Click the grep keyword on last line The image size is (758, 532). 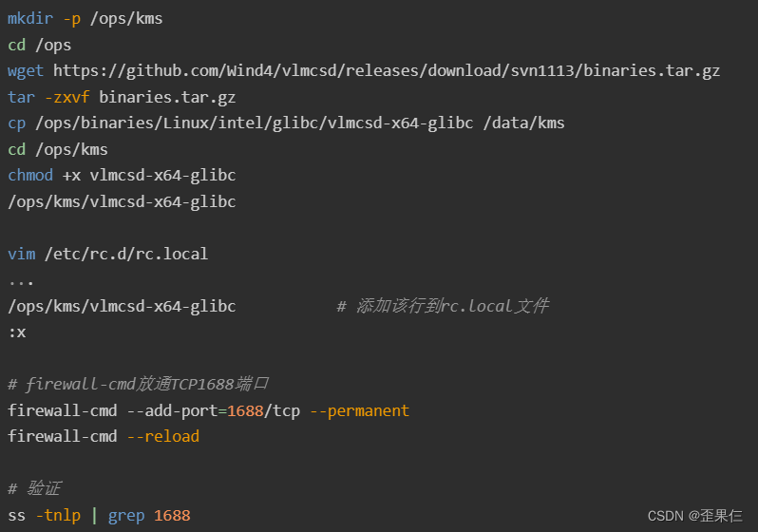(x=126, y=516)
